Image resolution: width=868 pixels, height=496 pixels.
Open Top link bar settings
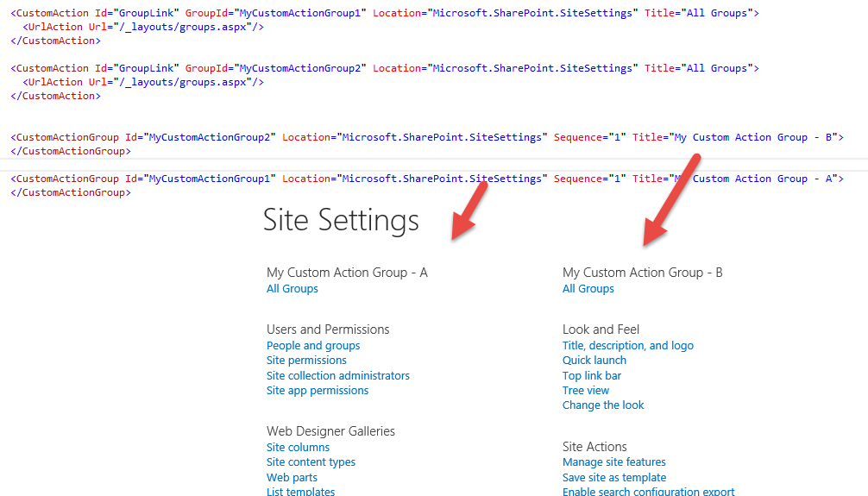coord(592,376)
